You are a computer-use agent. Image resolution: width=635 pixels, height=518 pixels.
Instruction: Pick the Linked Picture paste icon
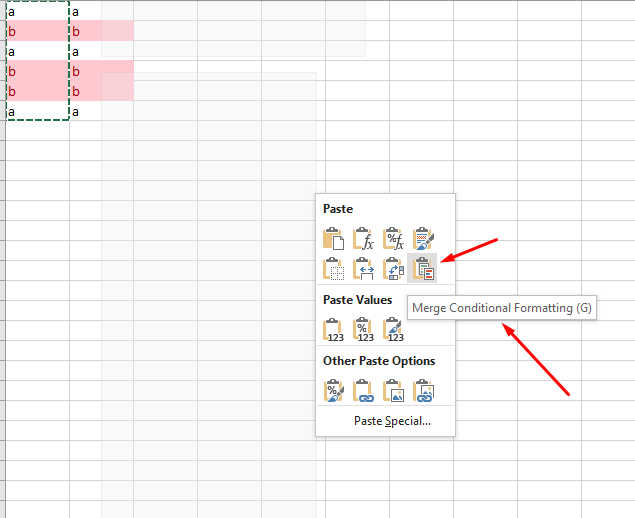[423, 390]
